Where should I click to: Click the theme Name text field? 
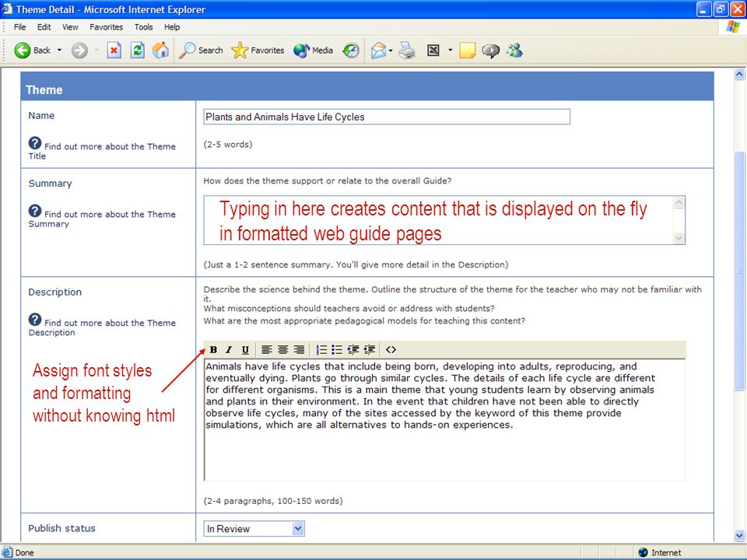pos(387,117)
